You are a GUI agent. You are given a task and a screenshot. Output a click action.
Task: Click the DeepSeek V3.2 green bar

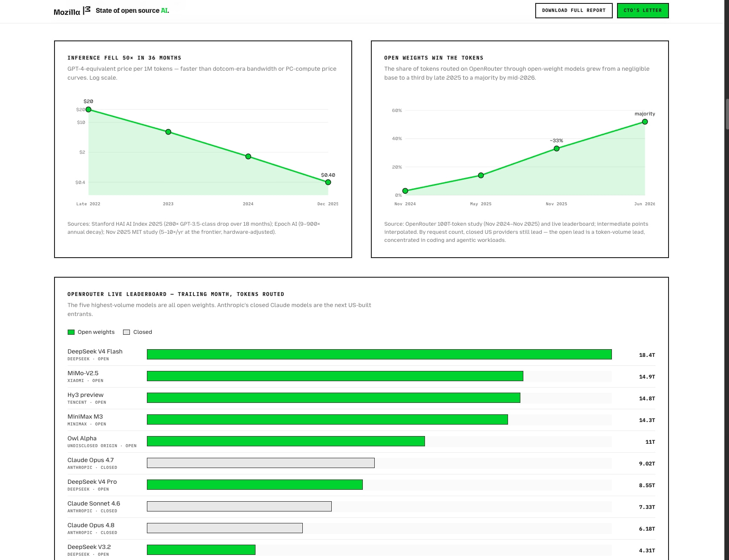[x=201, y=550]
